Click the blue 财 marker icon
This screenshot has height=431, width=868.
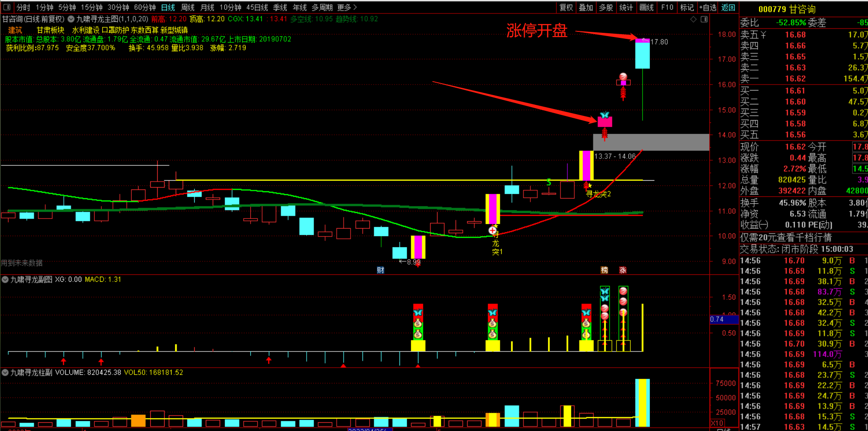coord(381,270)
